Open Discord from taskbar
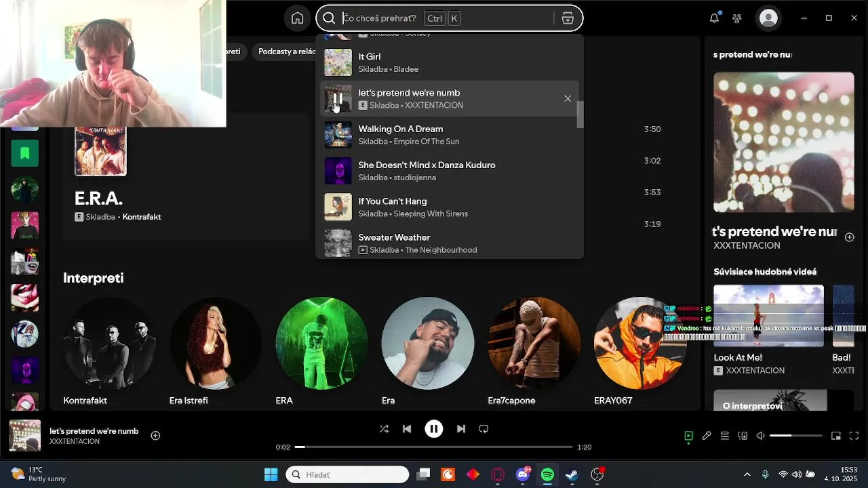The height and width of the screenshot is (488, 868). 523,474
